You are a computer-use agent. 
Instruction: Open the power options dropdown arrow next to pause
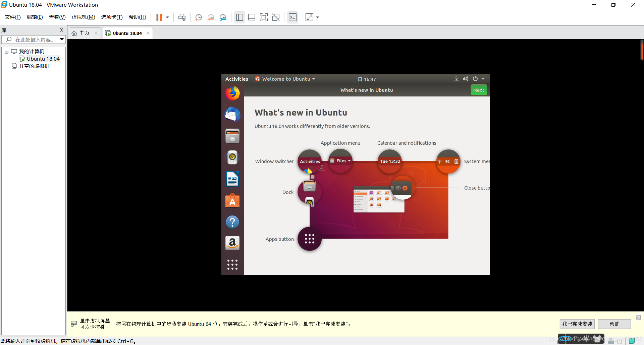(x=167, y=17)
